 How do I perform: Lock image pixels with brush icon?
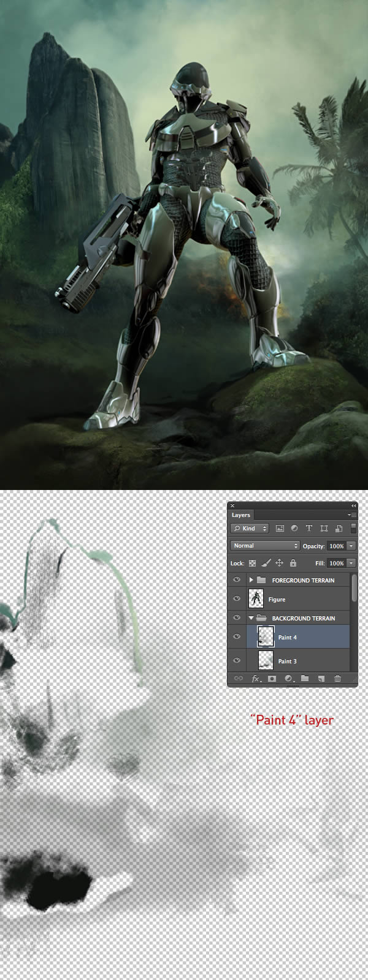point(266,563)
